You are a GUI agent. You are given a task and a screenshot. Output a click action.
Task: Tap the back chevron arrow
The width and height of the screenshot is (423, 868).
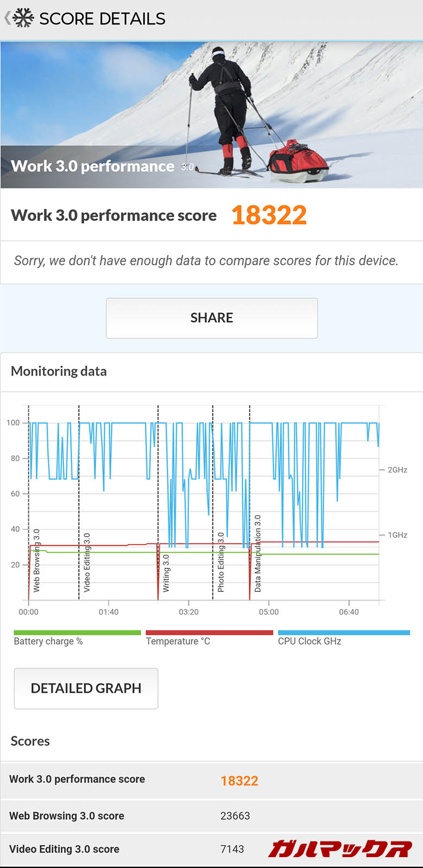click(7, 18)
